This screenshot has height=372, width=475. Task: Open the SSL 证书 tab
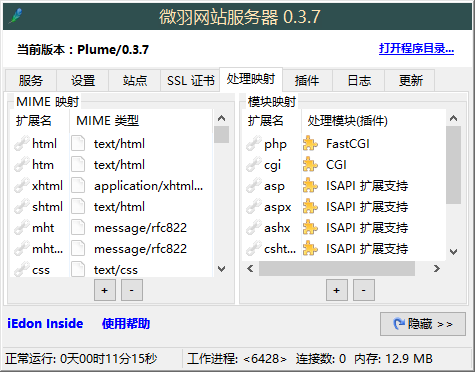[x=190, y=80]
